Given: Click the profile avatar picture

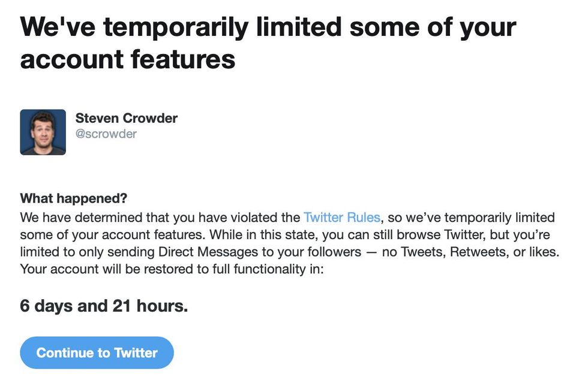Looking at the screenshot, I should [x=43, y=132].
